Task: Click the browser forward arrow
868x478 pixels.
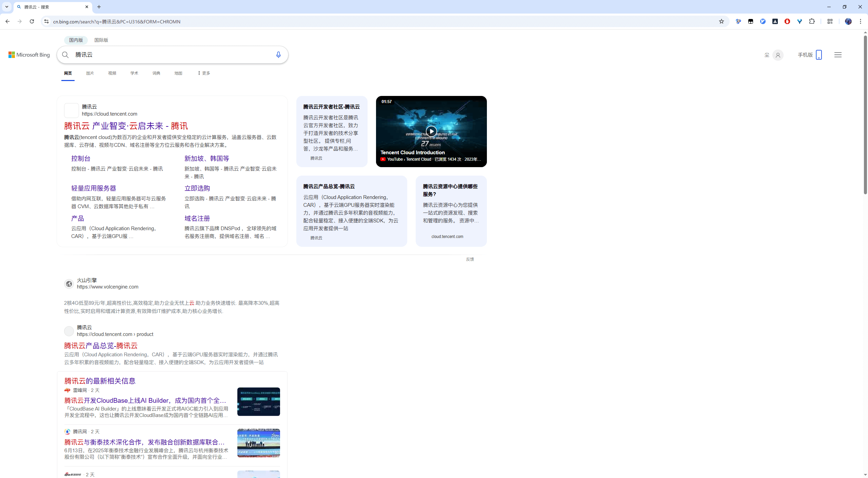Action: click(x=20, y=21)
